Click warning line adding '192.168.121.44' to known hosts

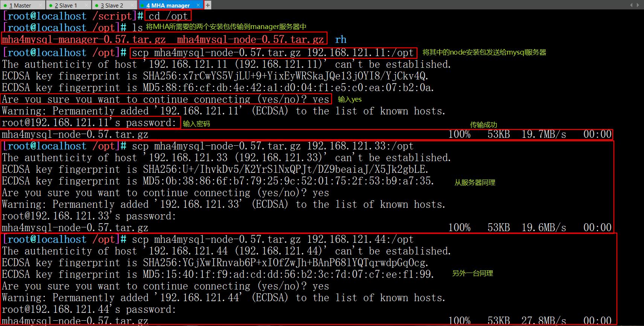(x=224, y=298)
